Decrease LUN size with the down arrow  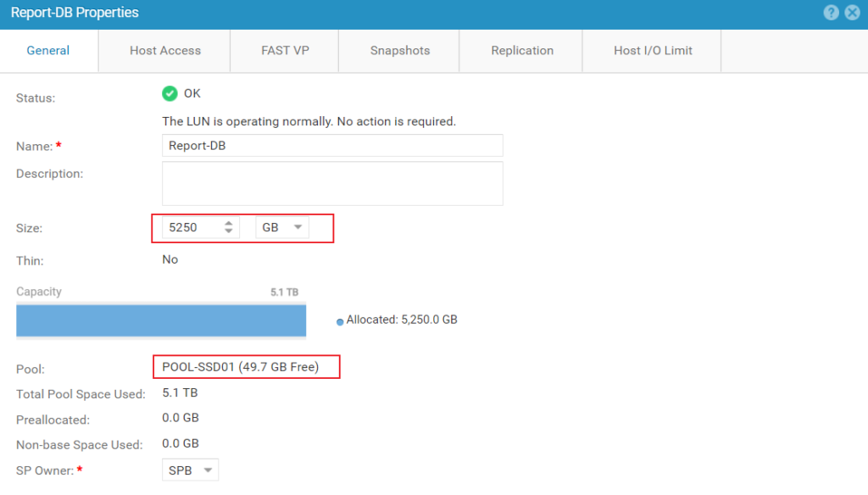coord(228,231)
